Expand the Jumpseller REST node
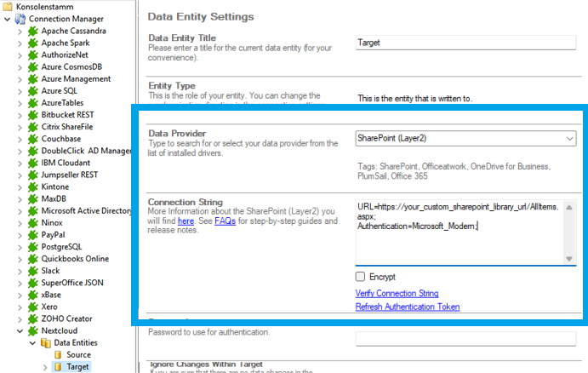The width and height of the screenshot is (588, 373). (x=20, y=175)
